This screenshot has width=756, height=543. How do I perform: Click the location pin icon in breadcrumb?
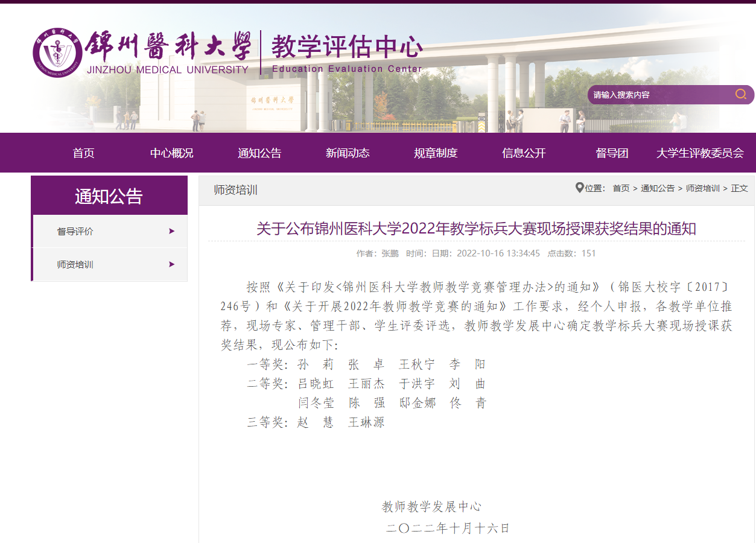(x=579, y=188)
